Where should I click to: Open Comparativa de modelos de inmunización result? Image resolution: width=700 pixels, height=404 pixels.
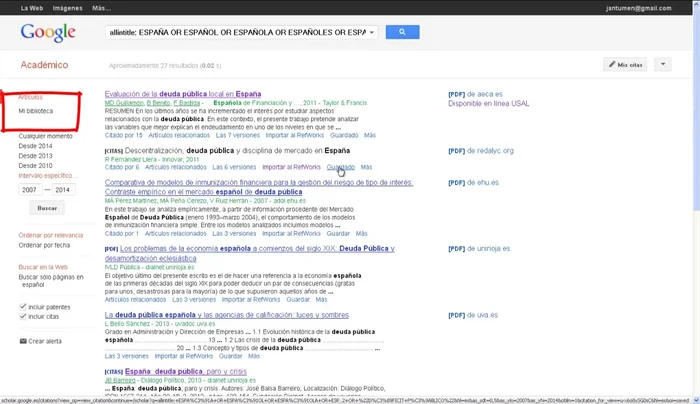tap(259, 187)
